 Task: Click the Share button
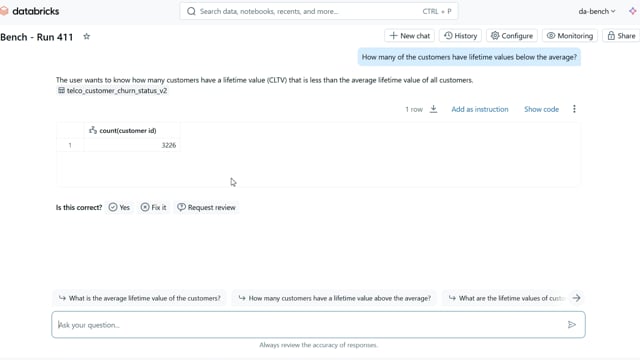click(x=621, y=36)
